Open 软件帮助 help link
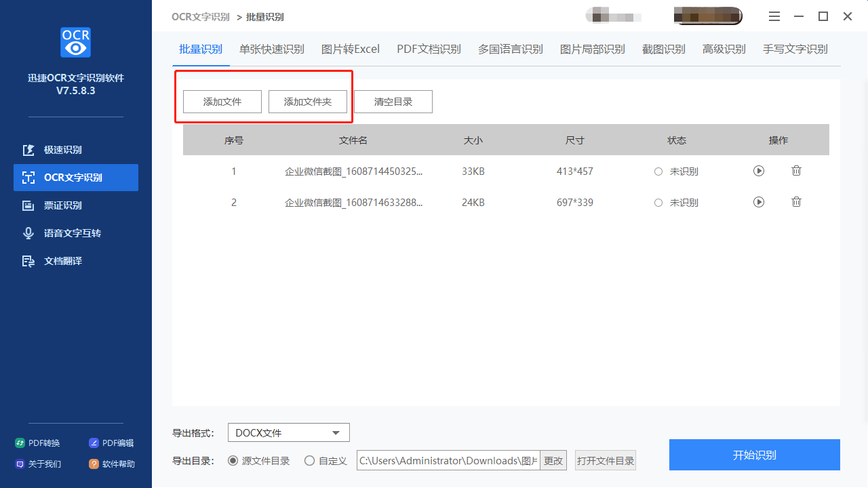The width and height of the screenshot is (868, 488). (112, 464)
